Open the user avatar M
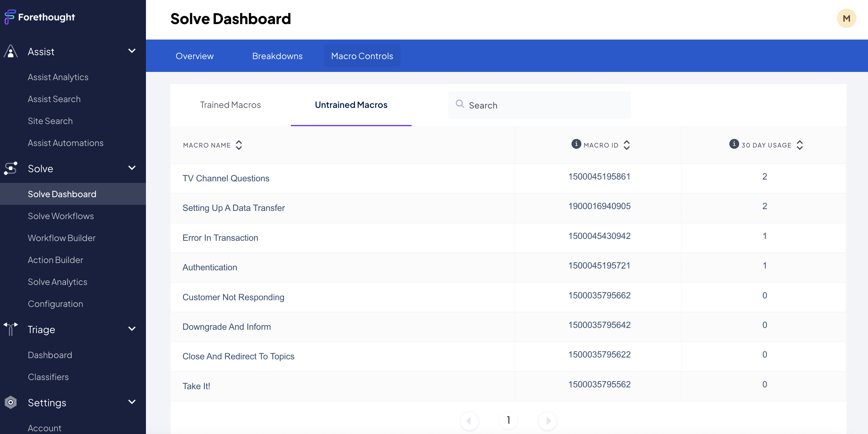Viewport: 868px width, 434px height. coord(846,18)
